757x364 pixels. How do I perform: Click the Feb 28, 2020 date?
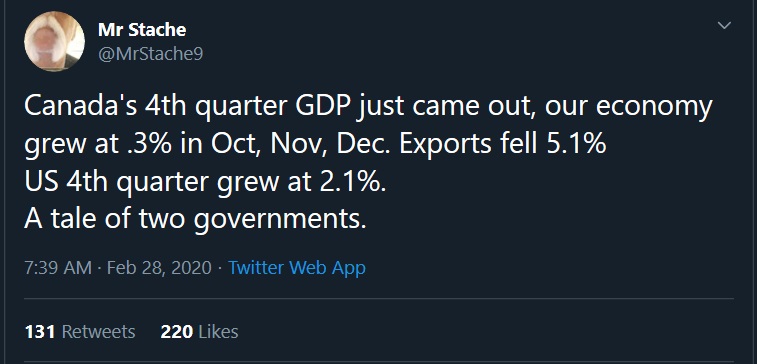[159, 267]
